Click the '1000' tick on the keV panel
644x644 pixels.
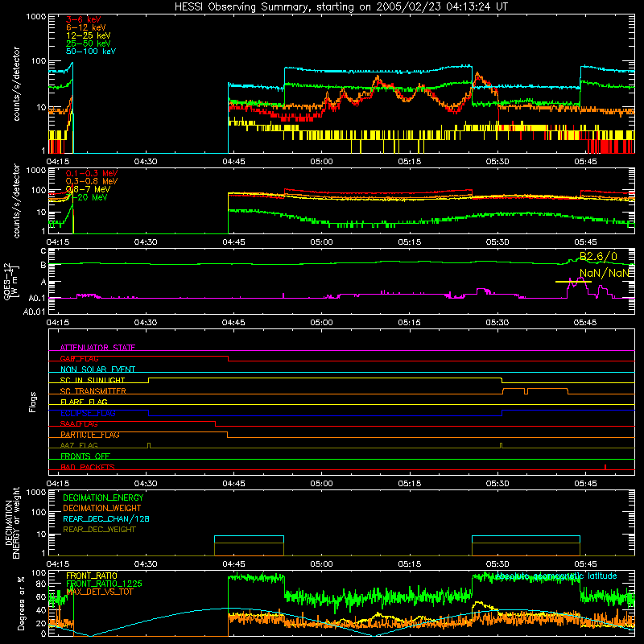click(x=35, y=17)
